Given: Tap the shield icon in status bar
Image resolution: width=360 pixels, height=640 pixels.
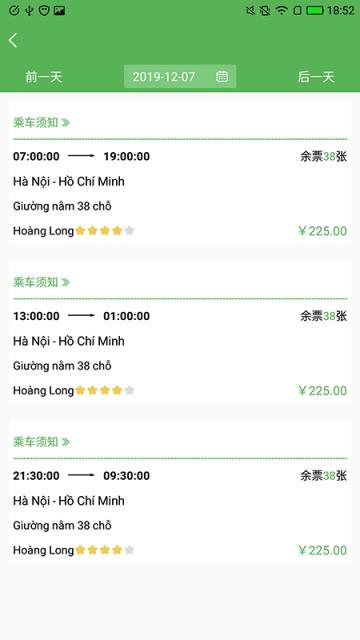Looking at the screenshot, I should [44, 10].
